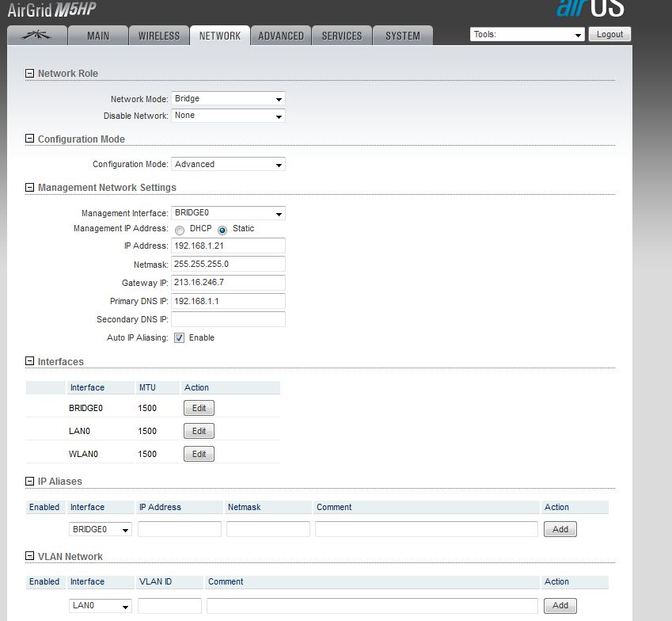Collapse Management Network Settings section
The height and width of the screenshot is (621, 672).
(29, 188)
